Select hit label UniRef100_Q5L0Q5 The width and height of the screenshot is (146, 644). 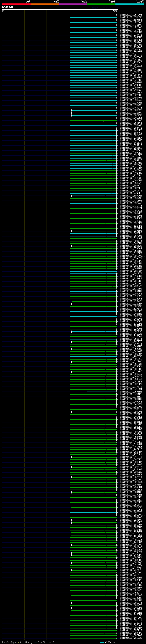(131, 407)
